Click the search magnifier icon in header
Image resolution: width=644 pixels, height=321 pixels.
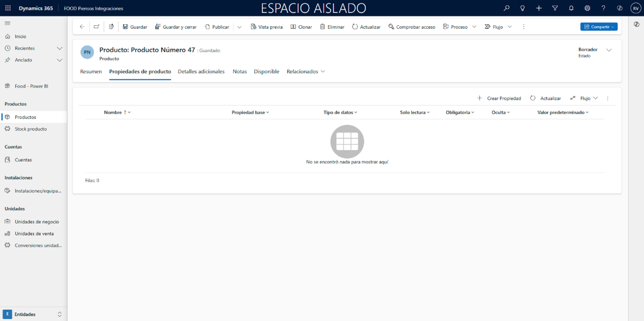pyautogui.click(x=506, y=8)
